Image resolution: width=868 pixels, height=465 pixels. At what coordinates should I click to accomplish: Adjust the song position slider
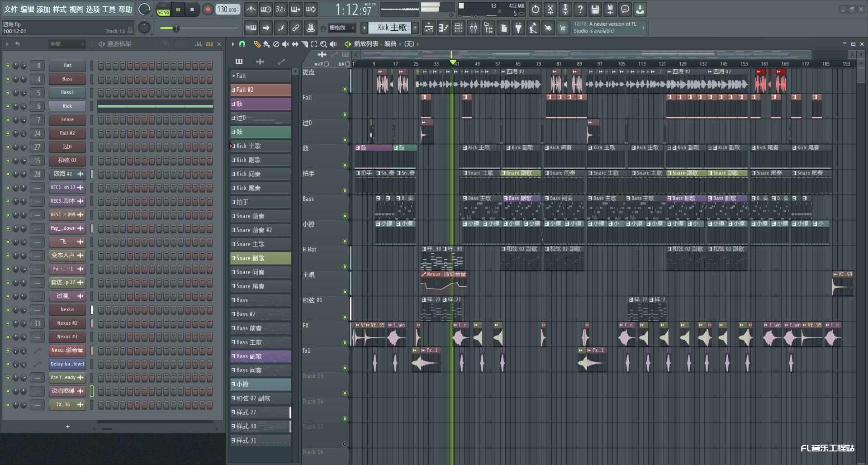click(199, 28)
